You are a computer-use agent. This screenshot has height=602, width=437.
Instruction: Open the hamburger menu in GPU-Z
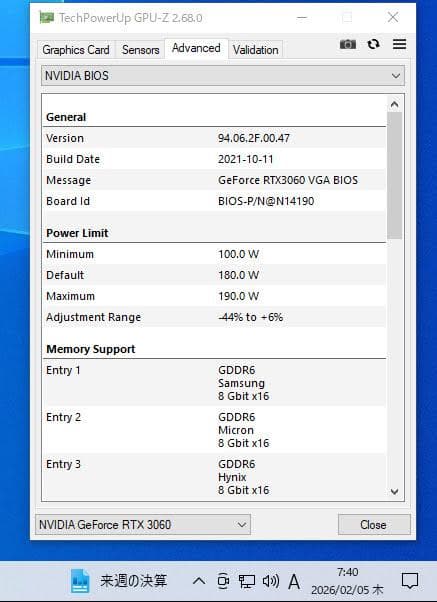(x=399, y=45)
